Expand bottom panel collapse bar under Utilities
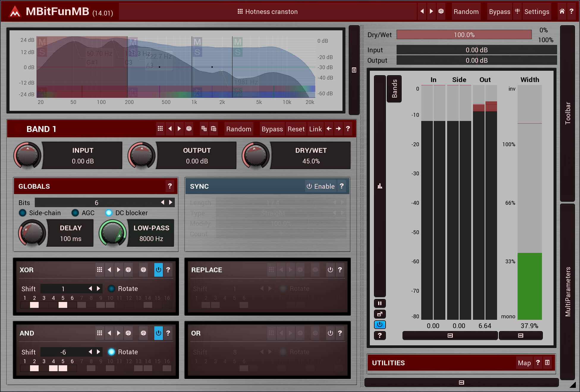 click(x=461, y=382)
